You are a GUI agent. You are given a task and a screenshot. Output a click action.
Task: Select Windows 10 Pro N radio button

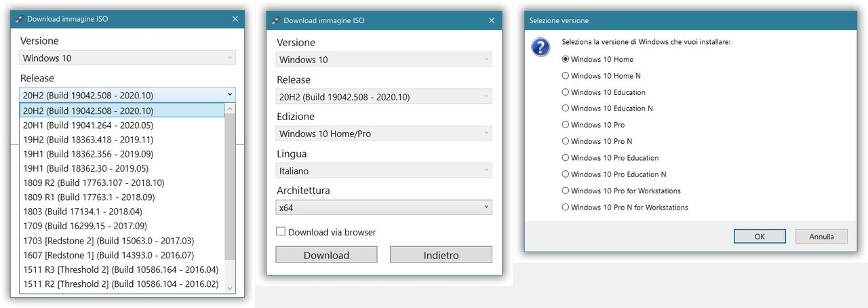pos(566,141)
